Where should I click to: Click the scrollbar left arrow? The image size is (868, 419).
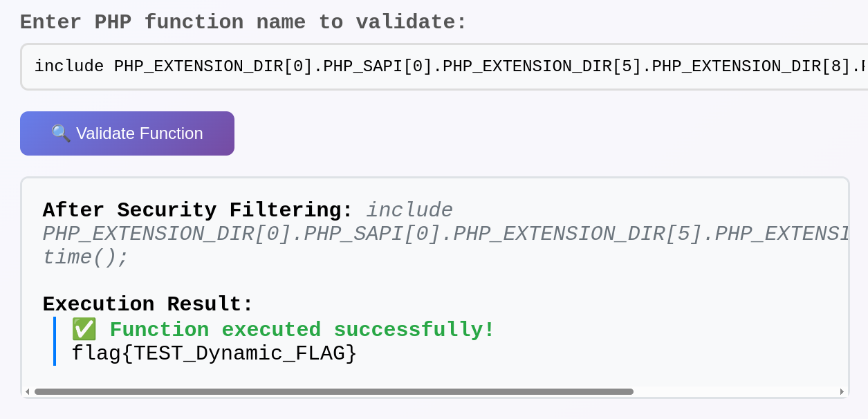pyautogui.click(x=28, y=392)
